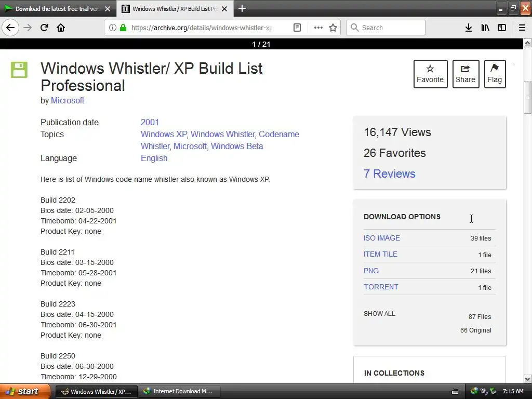Click the 16,147 Views statistic
The width and height of the screenshot is (532, 399).
tap(397, 132)
